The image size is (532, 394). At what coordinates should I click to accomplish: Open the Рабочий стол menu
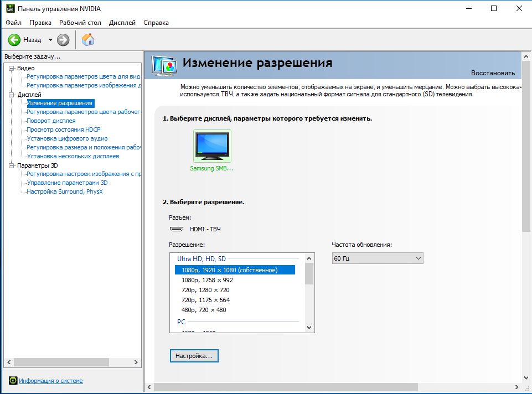click(x=80, y=23)
